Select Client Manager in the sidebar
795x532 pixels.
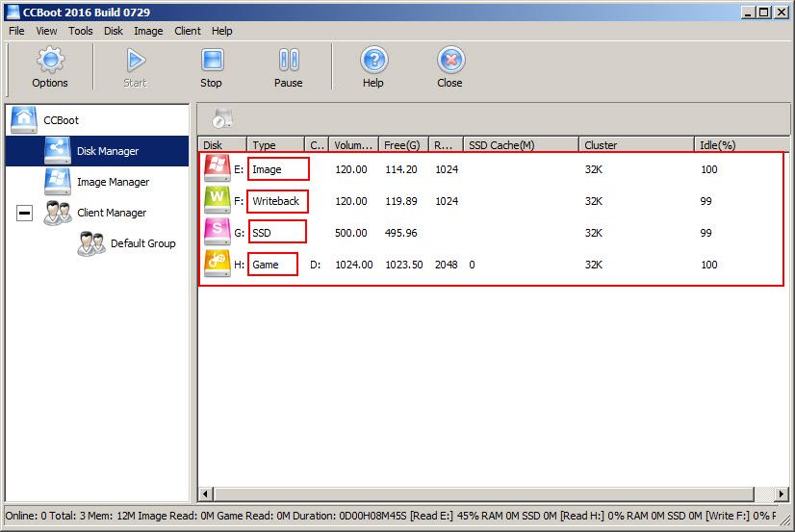[112, 213]
